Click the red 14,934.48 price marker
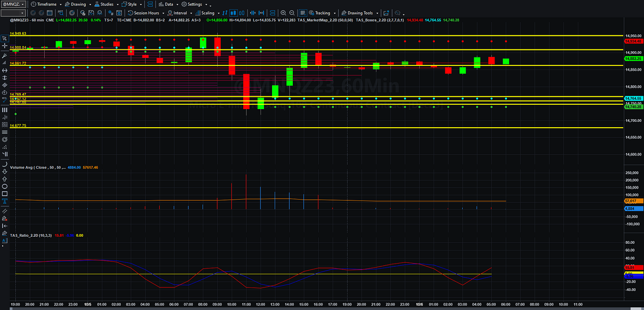The image size is (644, 310). (x=632, y=41)
